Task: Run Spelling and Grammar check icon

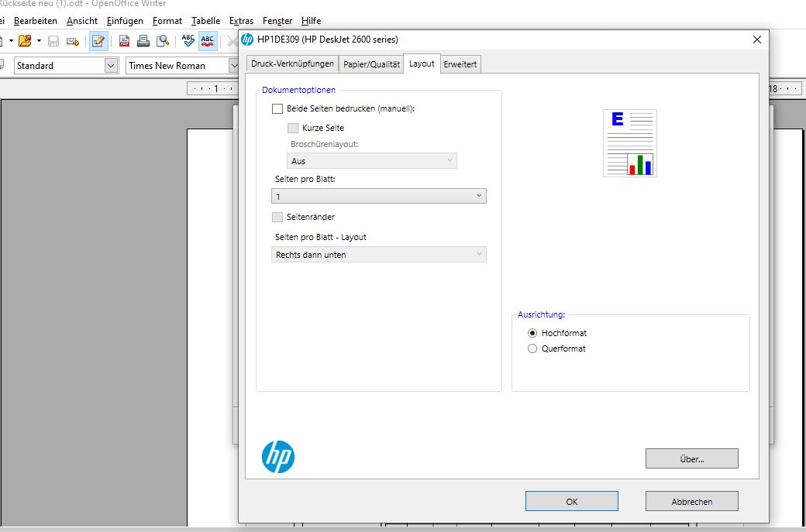Action: pos(188,41)
